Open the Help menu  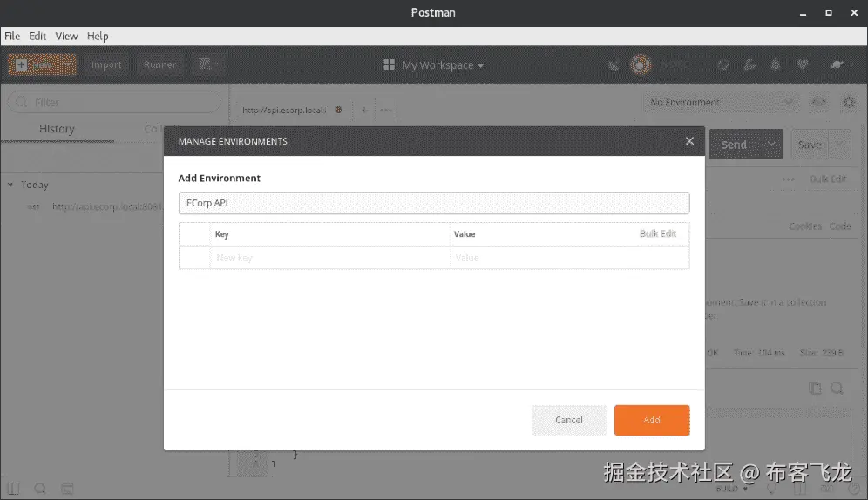coord(98,36)
